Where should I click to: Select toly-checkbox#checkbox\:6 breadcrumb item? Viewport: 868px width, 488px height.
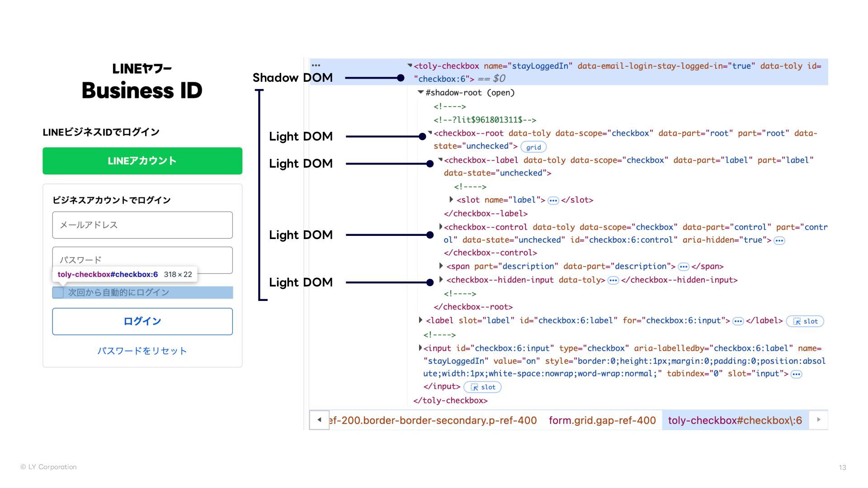[x=735, y=421]
